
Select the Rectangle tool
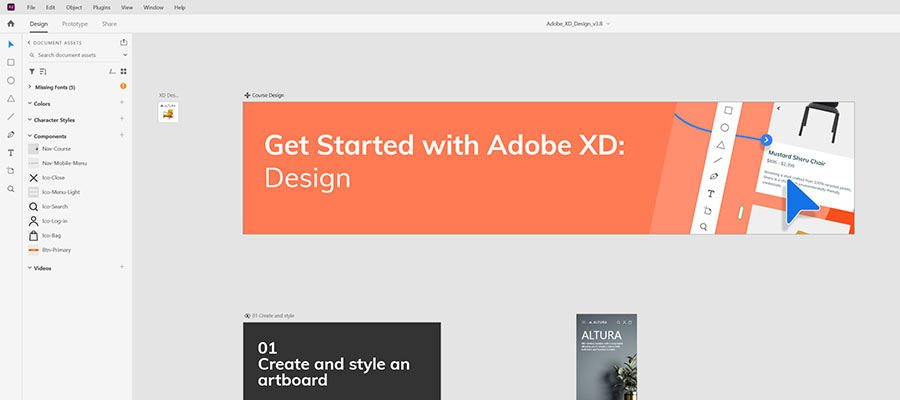pos(10,62)
